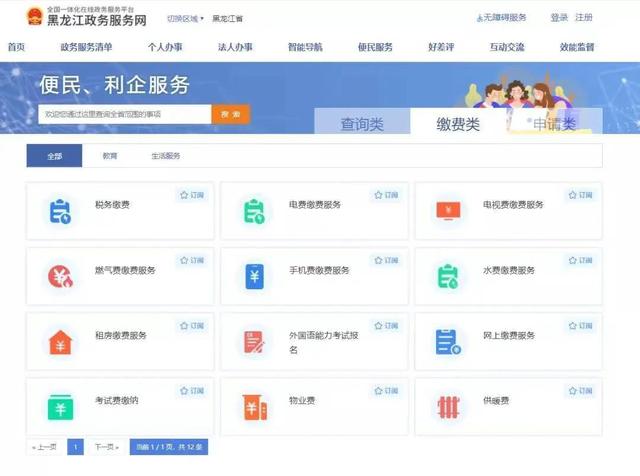Subscribe to 供暖费 with star 订阅
This screenshot has height=476, width=640.
[580, 391]
